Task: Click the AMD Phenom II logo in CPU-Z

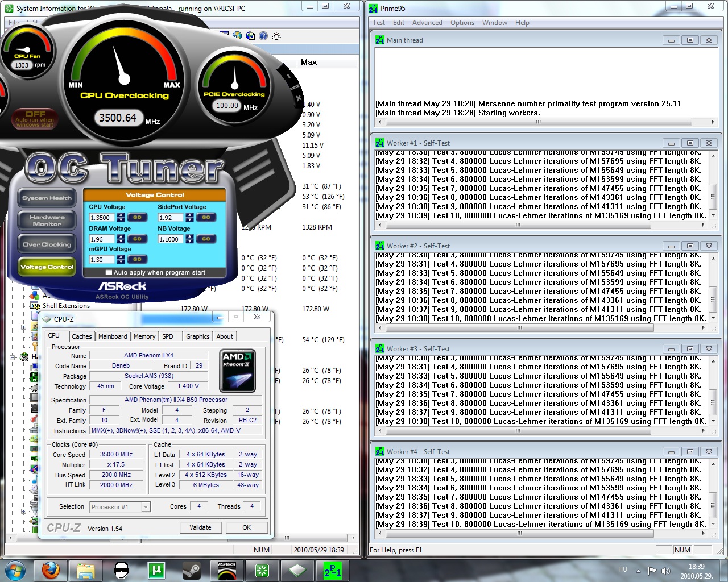Action: coord(237,371)
